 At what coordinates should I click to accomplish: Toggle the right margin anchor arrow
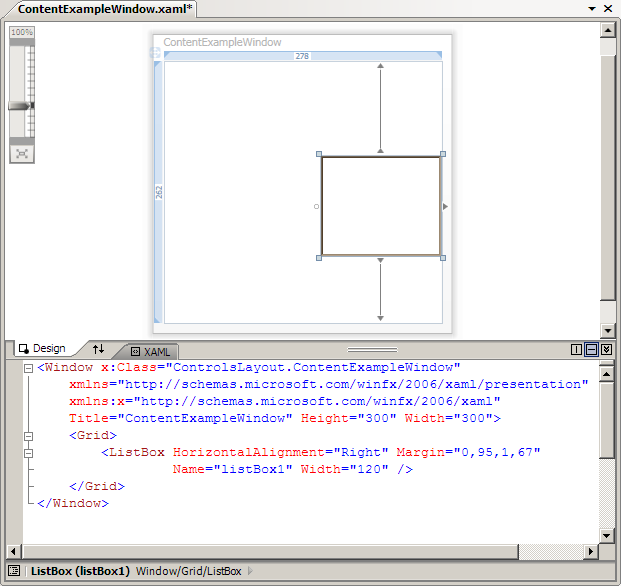point(445,206)
